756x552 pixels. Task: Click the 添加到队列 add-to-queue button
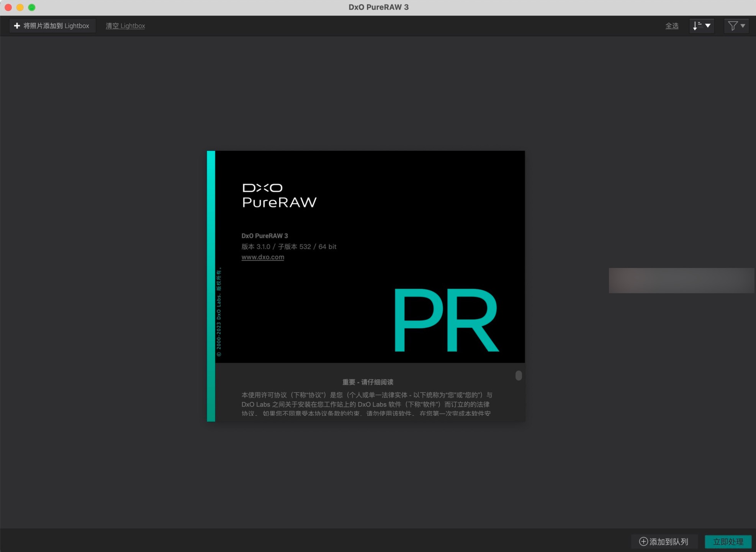click(664, 541)
